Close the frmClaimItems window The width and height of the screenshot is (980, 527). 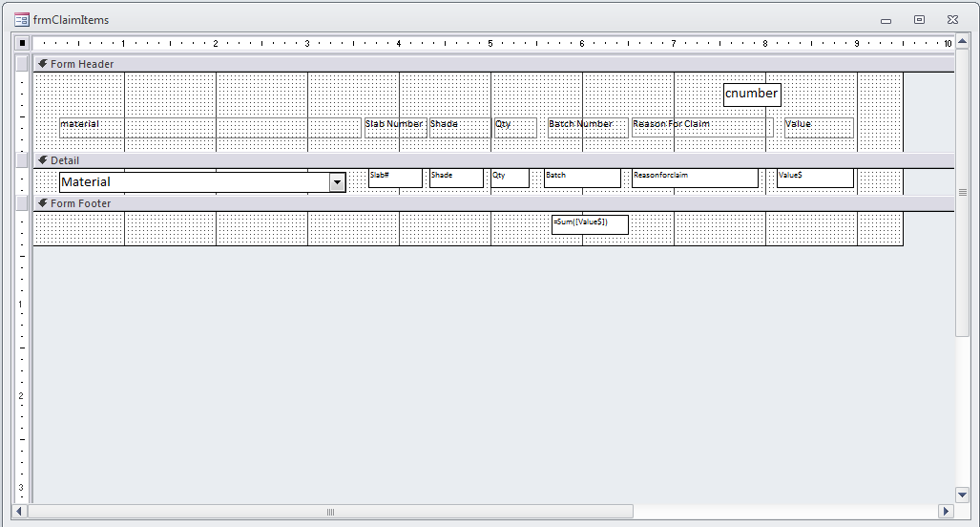(952, 20)
